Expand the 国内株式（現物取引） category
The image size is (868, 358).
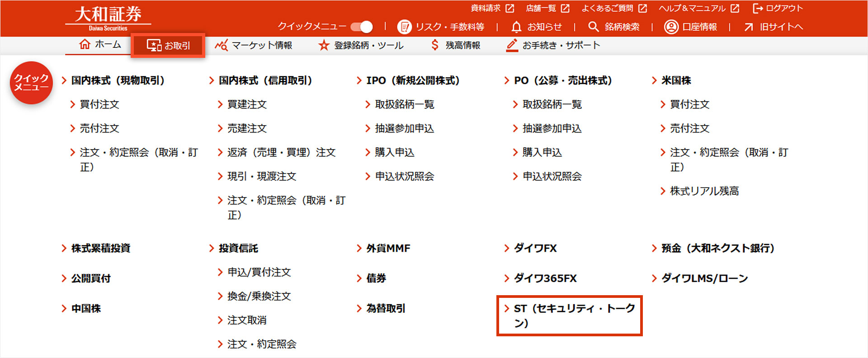coord(118,80)
